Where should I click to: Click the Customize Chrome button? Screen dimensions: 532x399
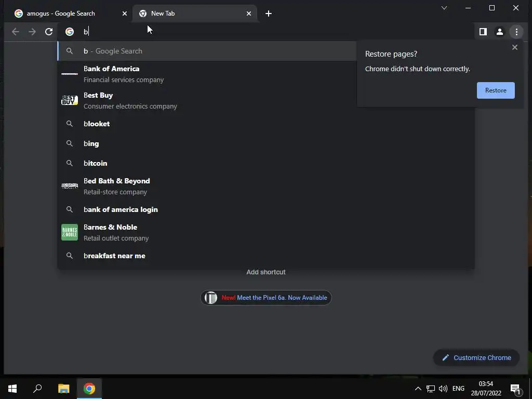tap(476, 357)
